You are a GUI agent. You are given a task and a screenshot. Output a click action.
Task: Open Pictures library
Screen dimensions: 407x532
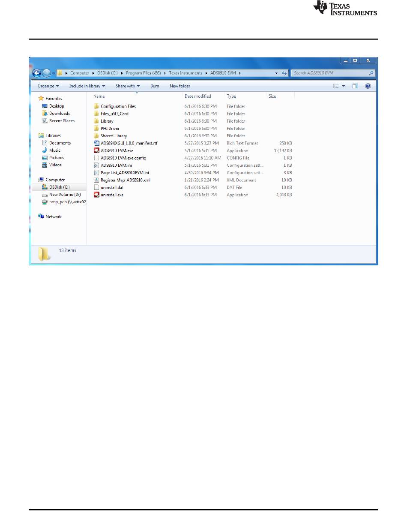click(57, 158)
